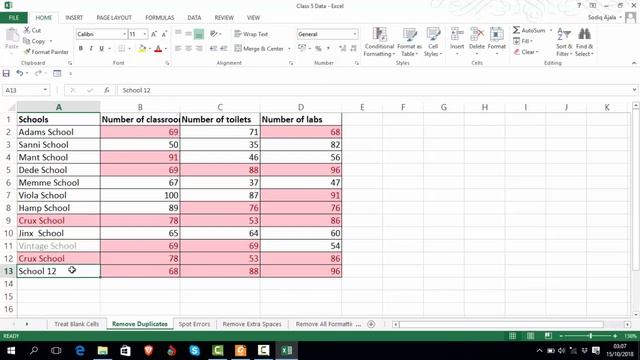Click the Increase Indent icon
640x360 pixels.
point(224,49)
